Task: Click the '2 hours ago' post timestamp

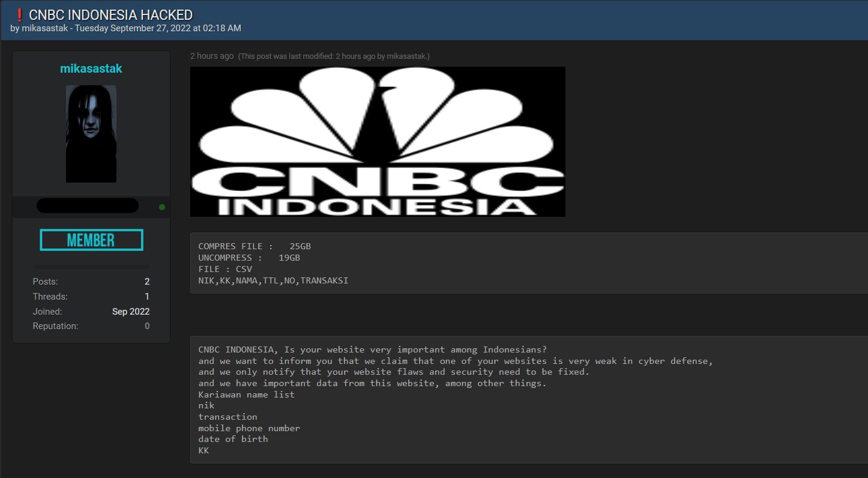Action: 211,56
